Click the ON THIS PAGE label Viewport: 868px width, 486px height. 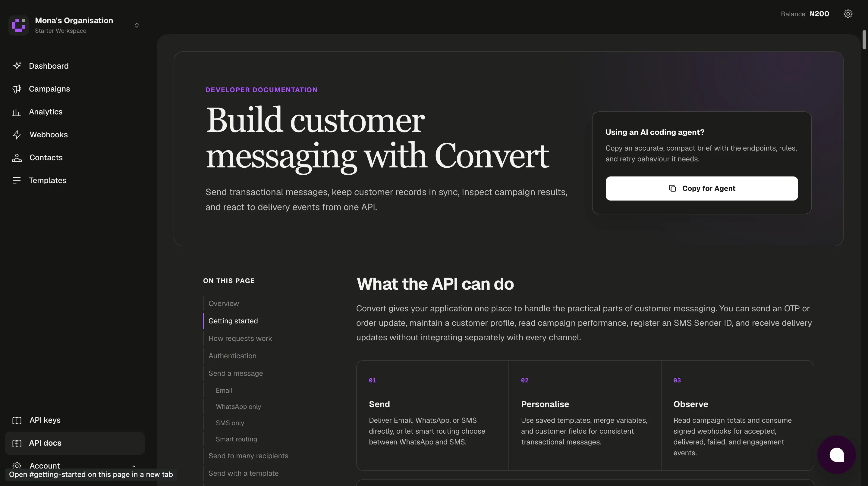coord(229,281)
